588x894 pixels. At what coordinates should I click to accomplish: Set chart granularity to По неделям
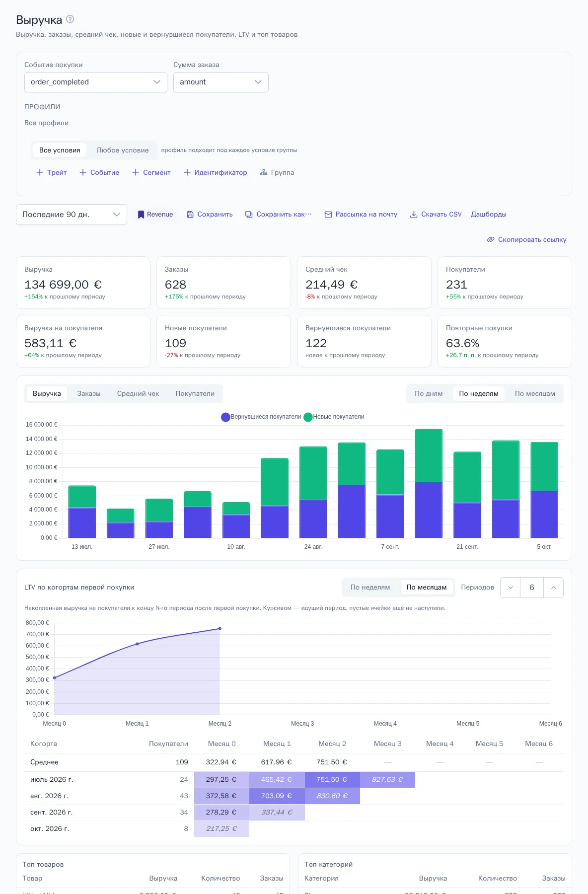(479, 393)
